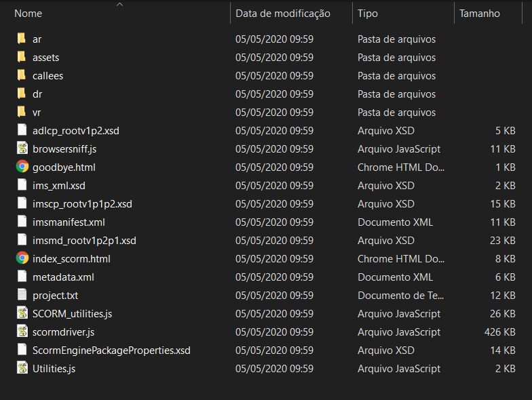Toggle sort direction arrow above Nome
The height and width of the screenshot is (400, 532).
[119, 4]
